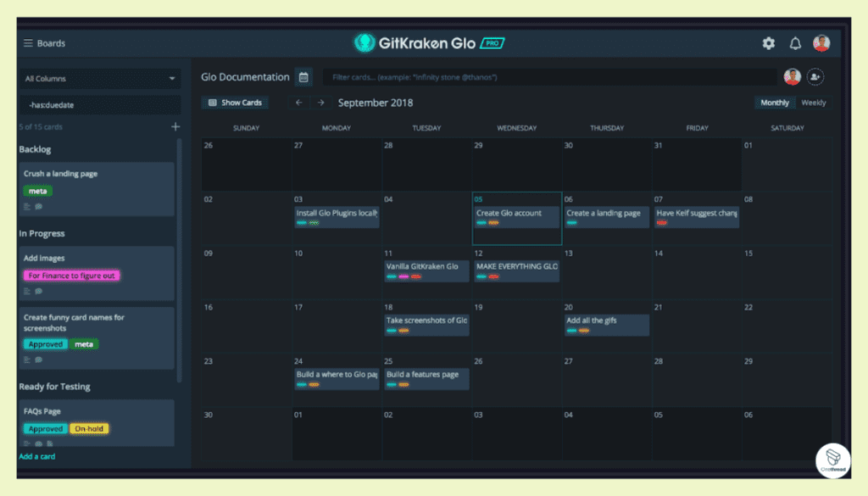
Task: Open Crush a landing page card
Action: point(97,189)
